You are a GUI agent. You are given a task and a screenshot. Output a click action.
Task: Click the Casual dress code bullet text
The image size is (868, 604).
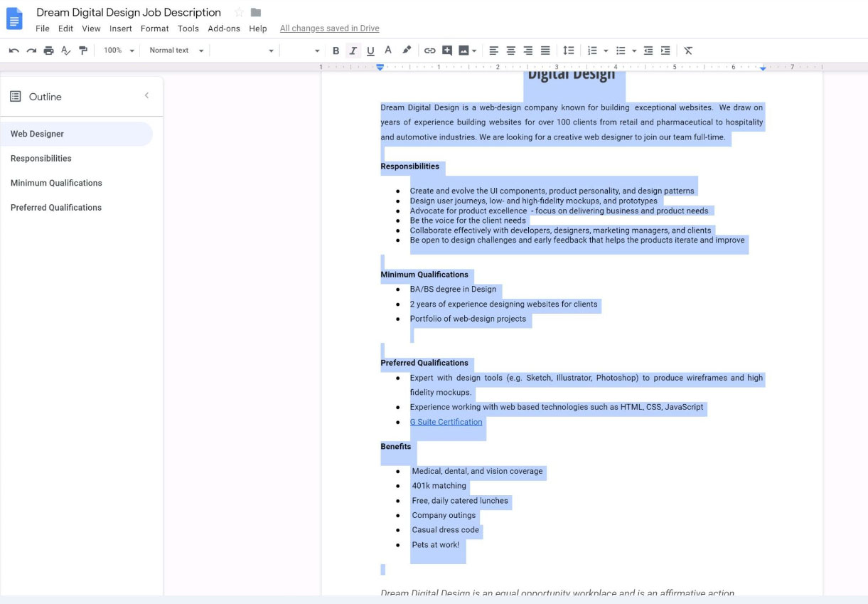pyautogui.click(x=446, y=530)
